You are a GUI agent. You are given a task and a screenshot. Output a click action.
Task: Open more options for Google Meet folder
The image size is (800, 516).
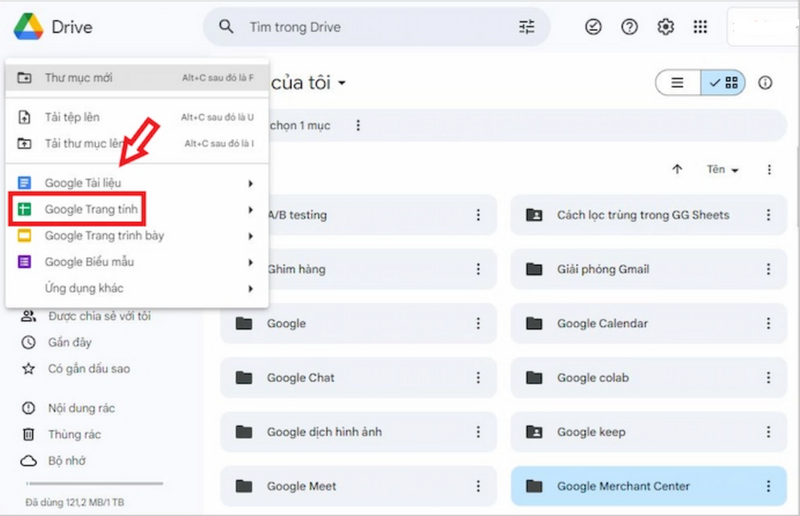click(478, 486)
